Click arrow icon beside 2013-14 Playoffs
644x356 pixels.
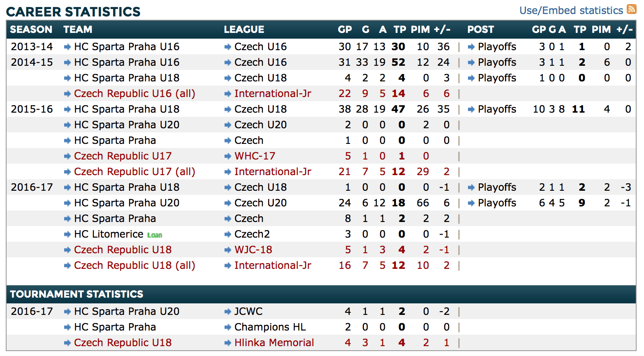click(471, 47)
